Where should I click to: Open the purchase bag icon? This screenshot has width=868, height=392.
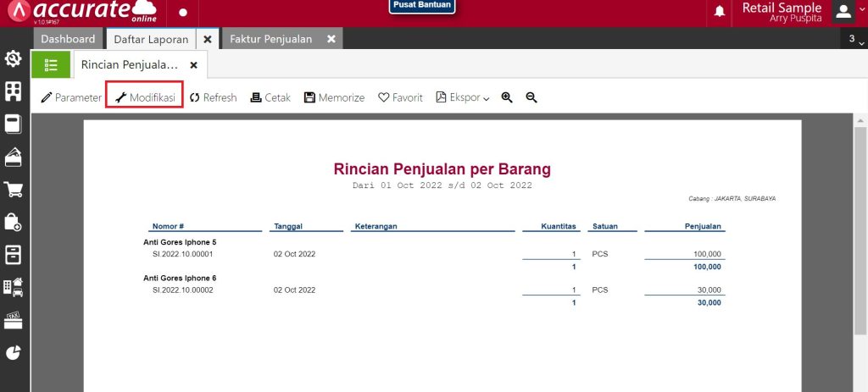point(14,223)
